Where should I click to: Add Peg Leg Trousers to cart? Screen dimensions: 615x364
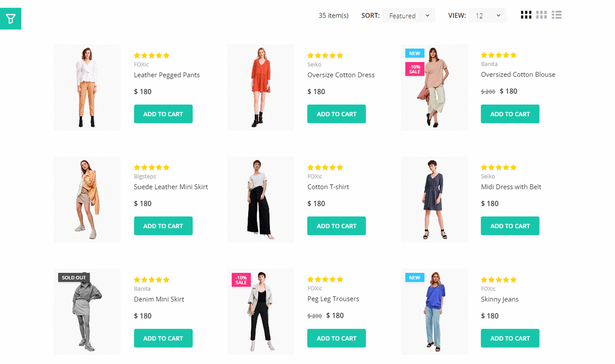point(336,338)
